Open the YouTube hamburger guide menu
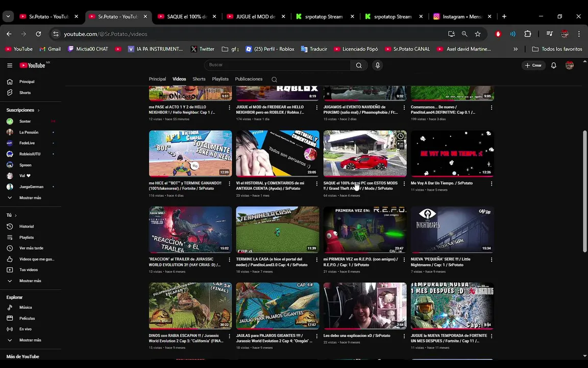588x368 pixels. point(10,65)
